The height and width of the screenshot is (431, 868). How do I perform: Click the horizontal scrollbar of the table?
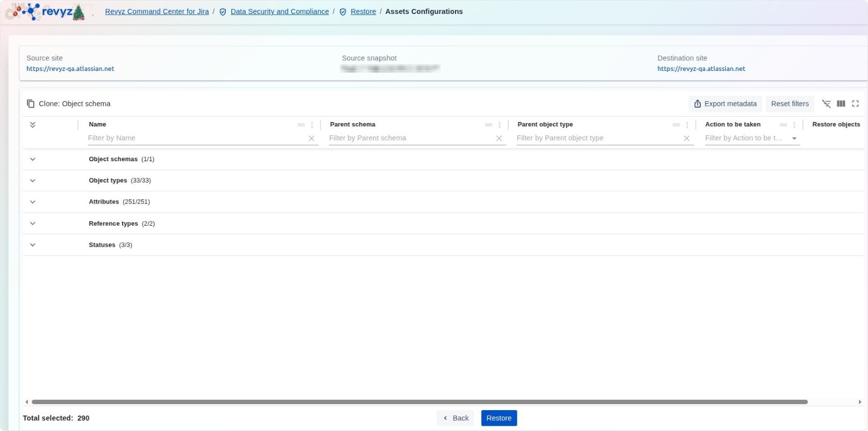coord(419,402)
